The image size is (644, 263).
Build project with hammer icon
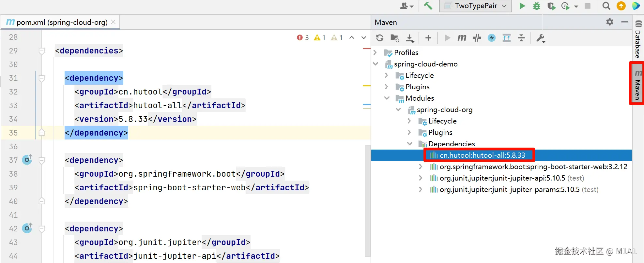point(428,6)
